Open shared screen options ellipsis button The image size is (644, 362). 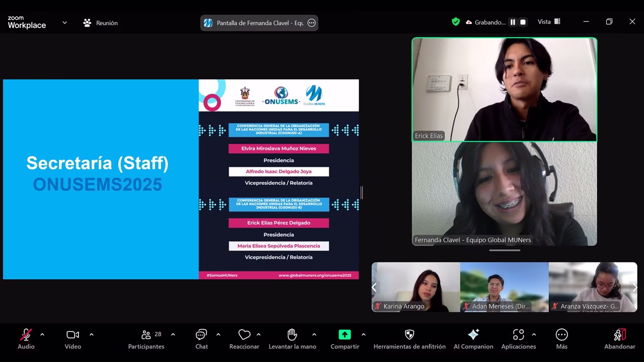311,23
